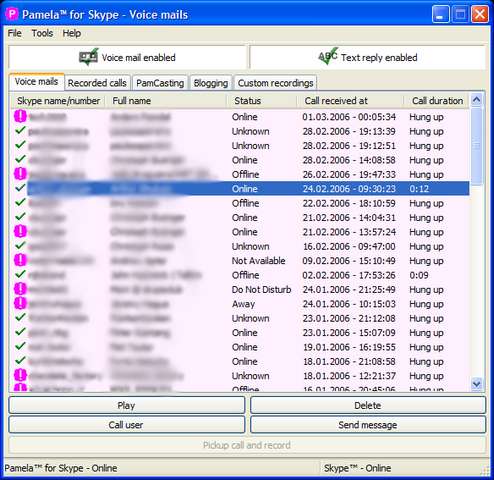494x480 pixels.
Task: Click the ABC text reply icon
Action: (328, 56)
